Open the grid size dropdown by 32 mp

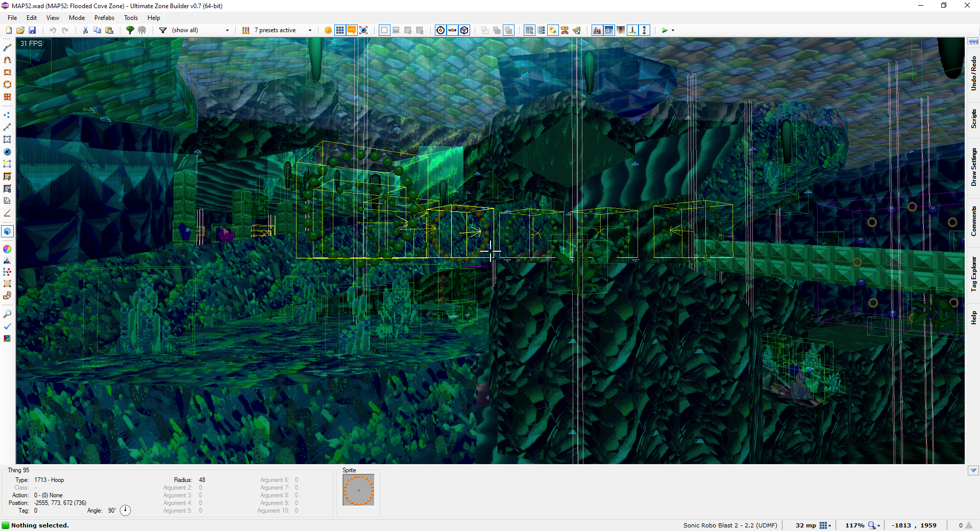[825, 525]
